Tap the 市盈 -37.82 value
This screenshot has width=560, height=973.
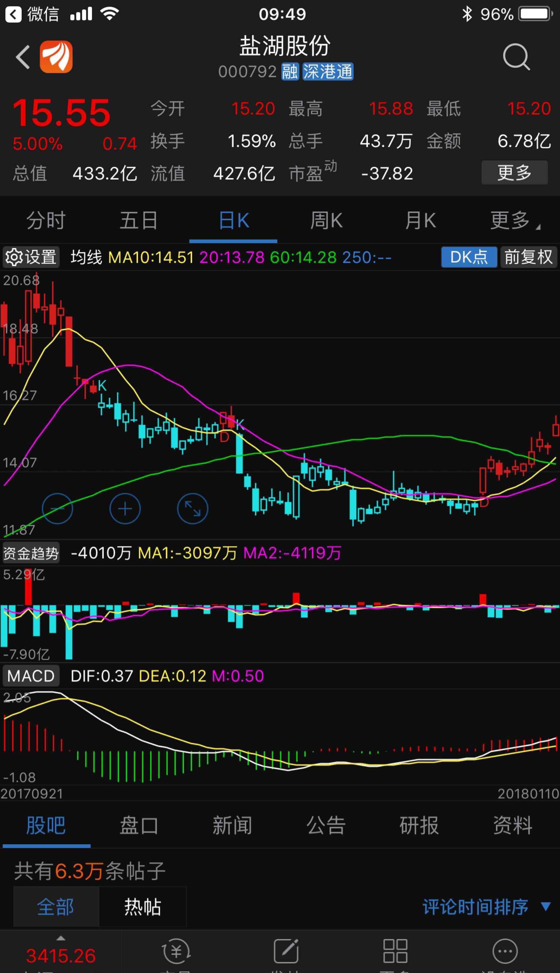coord(351,173)
